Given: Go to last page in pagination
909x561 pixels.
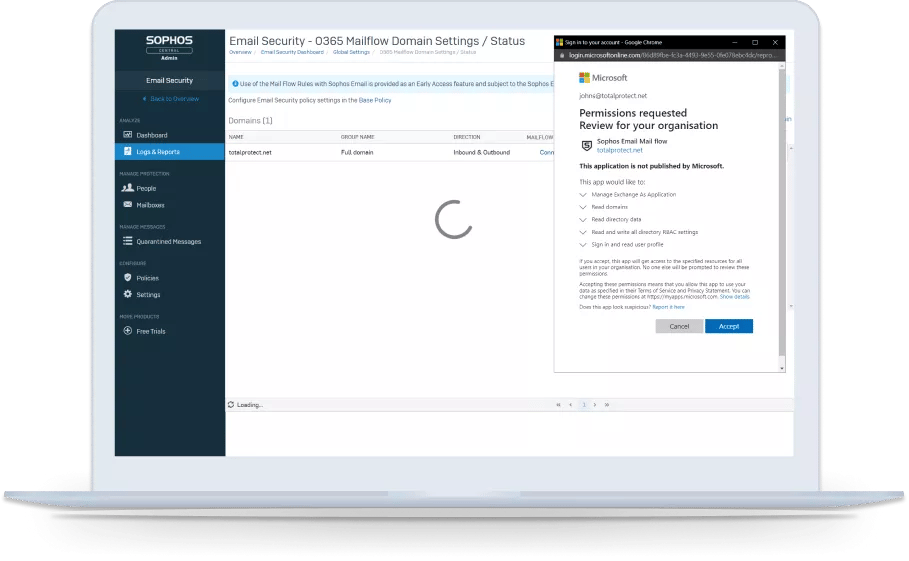Looking at the screenshot, I should pyautogui.click(x=607, y=405).
